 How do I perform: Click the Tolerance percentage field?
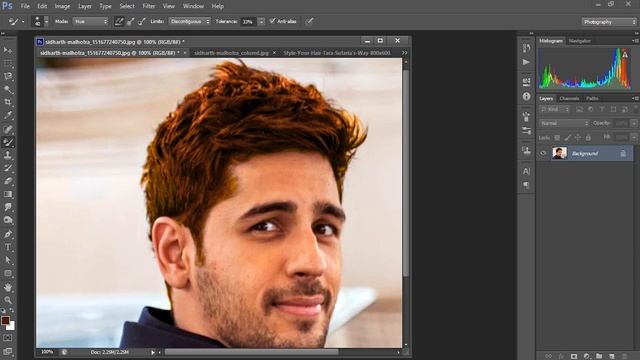pyautogui.click(x=249, y=22)
